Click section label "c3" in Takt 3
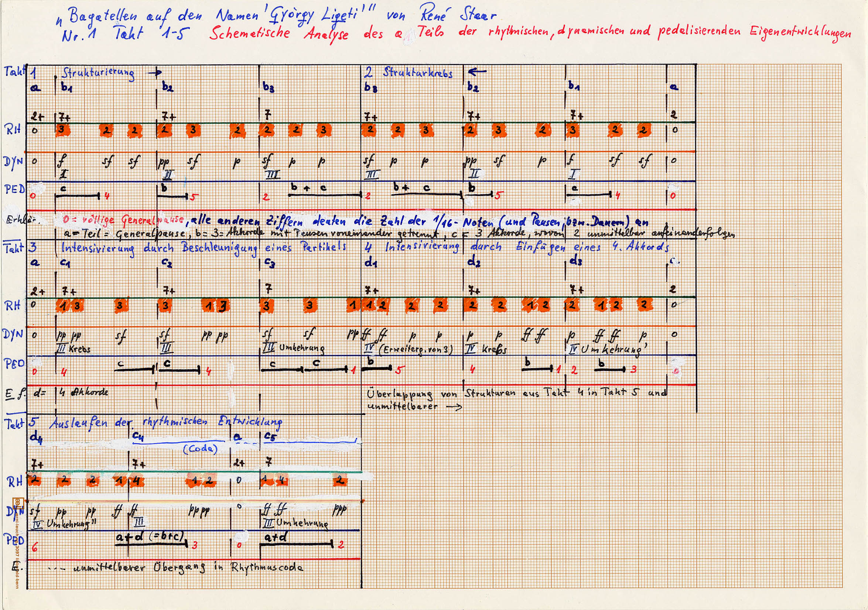 pyautogui.click(x=270, y=262)
